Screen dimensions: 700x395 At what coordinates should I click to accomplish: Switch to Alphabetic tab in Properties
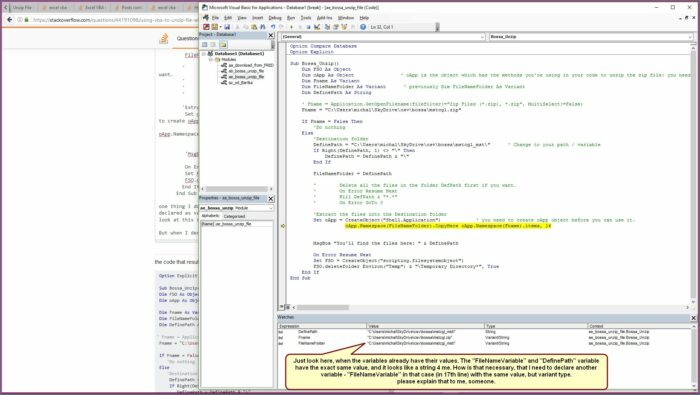tap(210, 216)
